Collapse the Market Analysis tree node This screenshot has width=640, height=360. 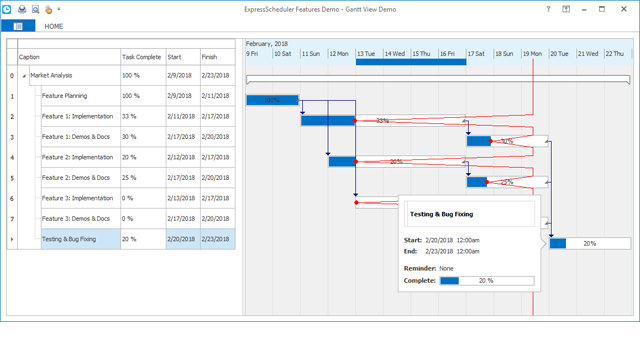pos(24,76)
